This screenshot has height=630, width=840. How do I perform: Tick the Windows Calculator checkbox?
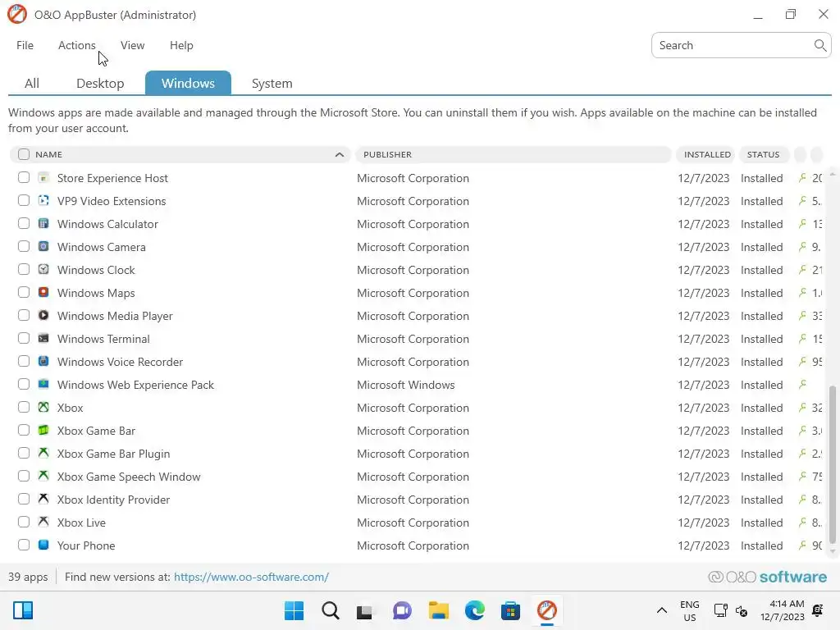click(x=24, y=223)
